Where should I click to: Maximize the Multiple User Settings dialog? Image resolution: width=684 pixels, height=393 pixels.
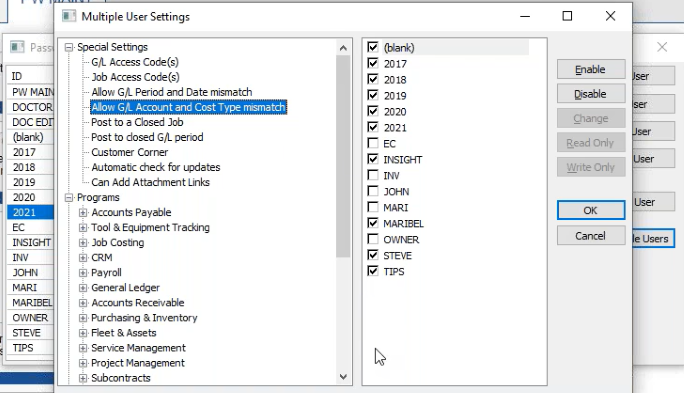pyautogui.click(x=567, y=16)
